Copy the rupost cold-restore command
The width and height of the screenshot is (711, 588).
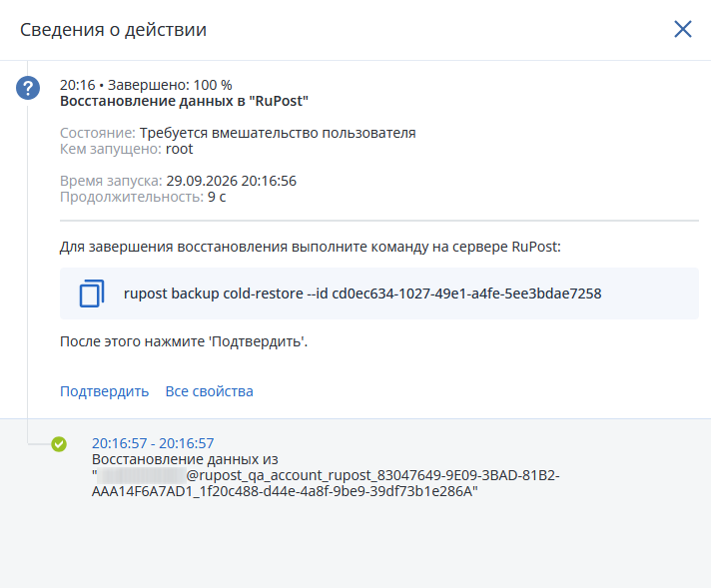[x=92, y=294]
